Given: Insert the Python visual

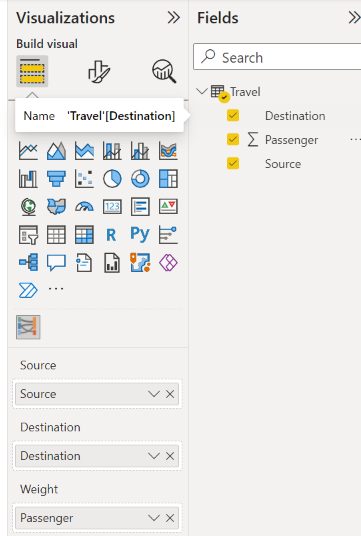Looking at the screenshot, I should [140, 235].
